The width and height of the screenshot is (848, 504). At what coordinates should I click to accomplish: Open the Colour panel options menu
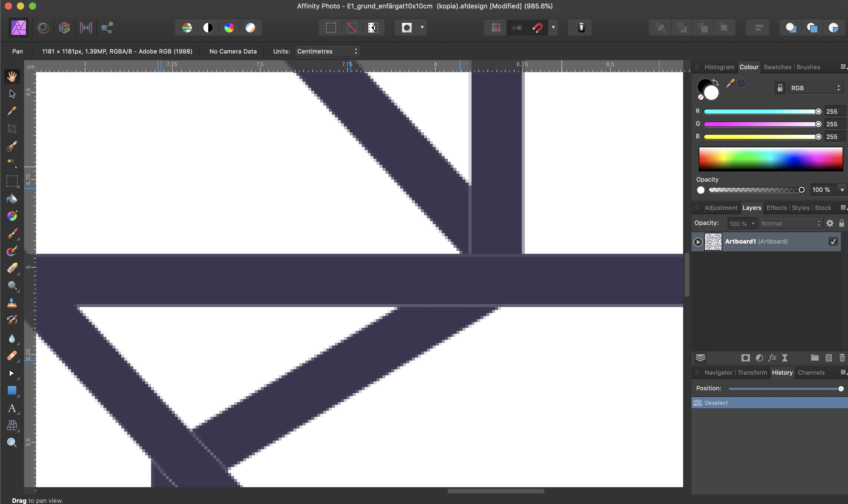pos(843,67)
